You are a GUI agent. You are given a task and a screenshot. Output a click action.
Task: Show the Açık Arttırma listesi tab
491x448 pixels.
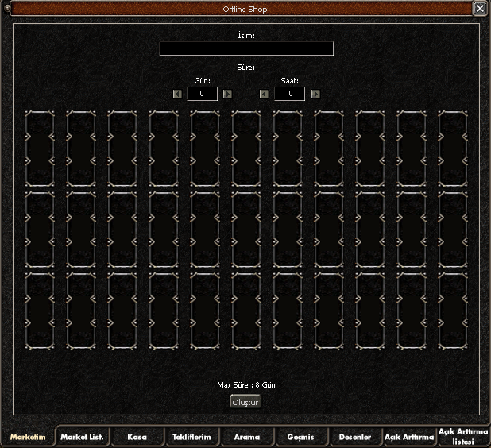point(462,437)
